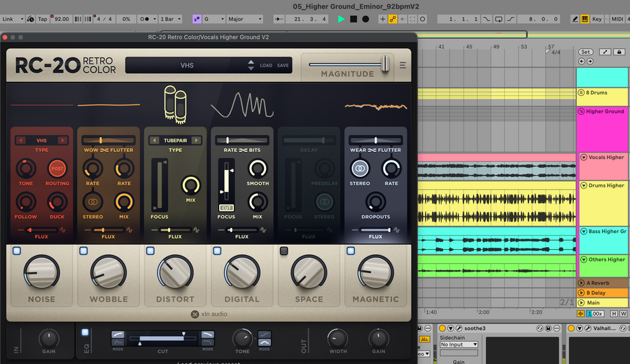Click LOAD in RC-20 preset bar
This screenshot has height=364, width=630.
click(266, 66)
